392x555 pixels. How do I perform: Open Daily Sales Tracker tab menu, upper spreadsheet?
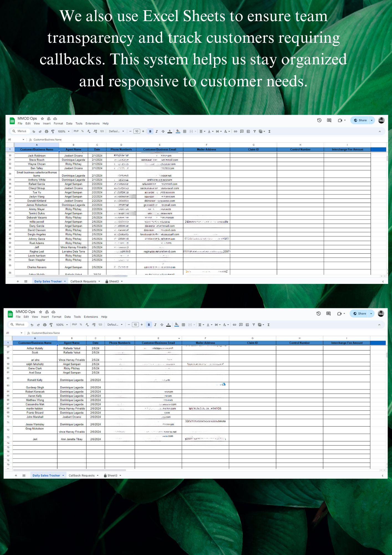click(65, 281)
